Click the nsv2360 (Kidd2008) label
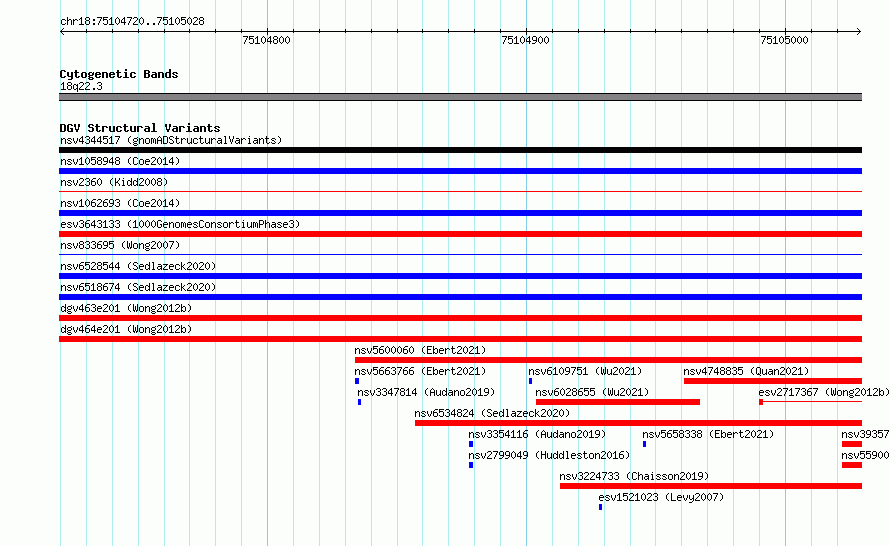 click(114, 182)
